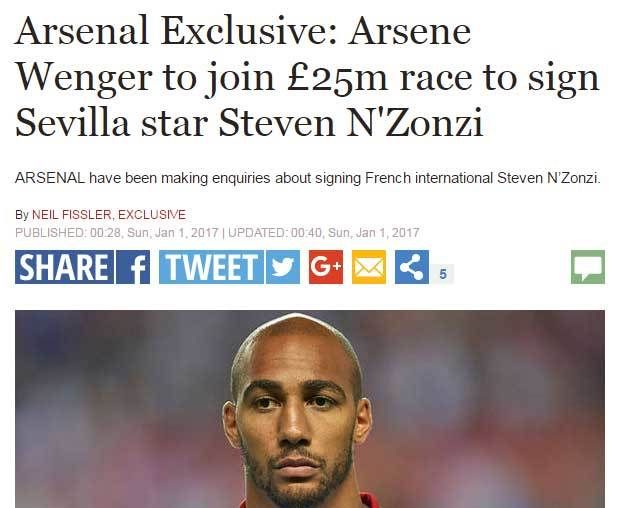The height and width of the screenshot is (508, 617).
Task: Click the word 'By' in byline
Action: [23, 215]
